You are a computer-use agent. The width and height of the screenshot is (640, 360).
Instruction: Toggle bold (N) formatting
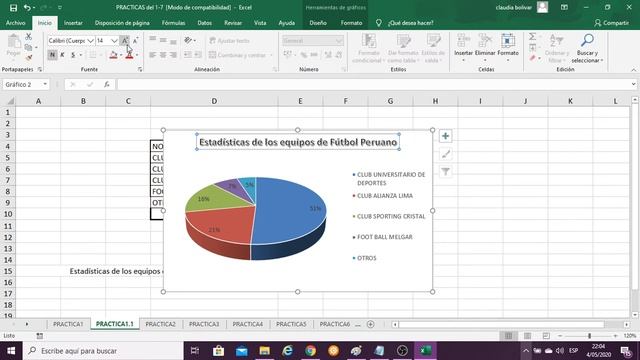tap(52, 55)
